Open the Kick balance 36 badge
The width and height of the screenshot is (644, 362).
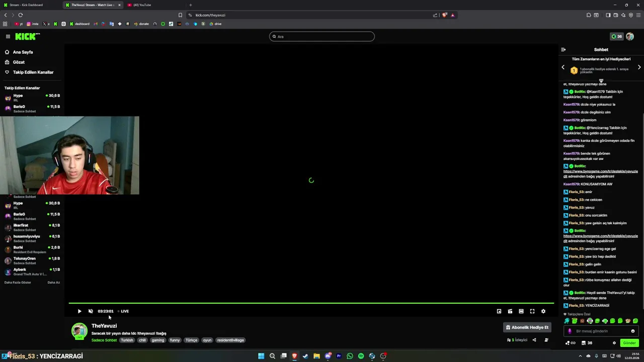(x=616, y=36)
